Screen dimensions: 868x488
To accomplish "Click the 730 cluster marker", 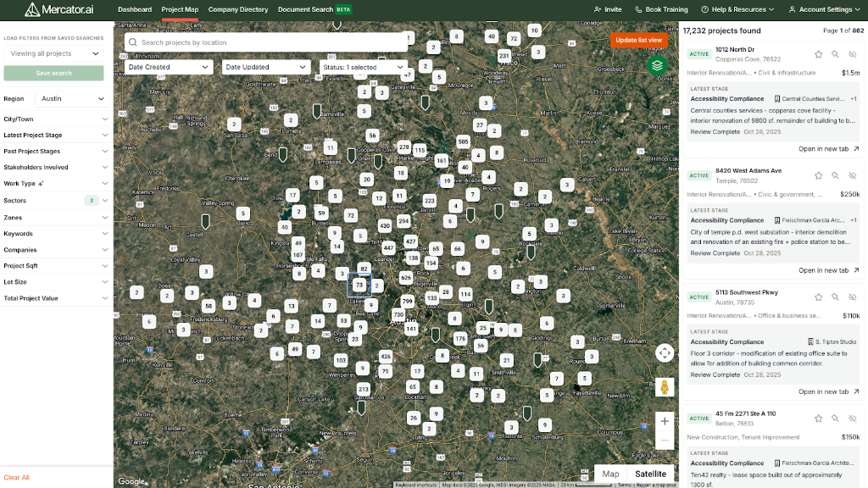I will point(398,314).
